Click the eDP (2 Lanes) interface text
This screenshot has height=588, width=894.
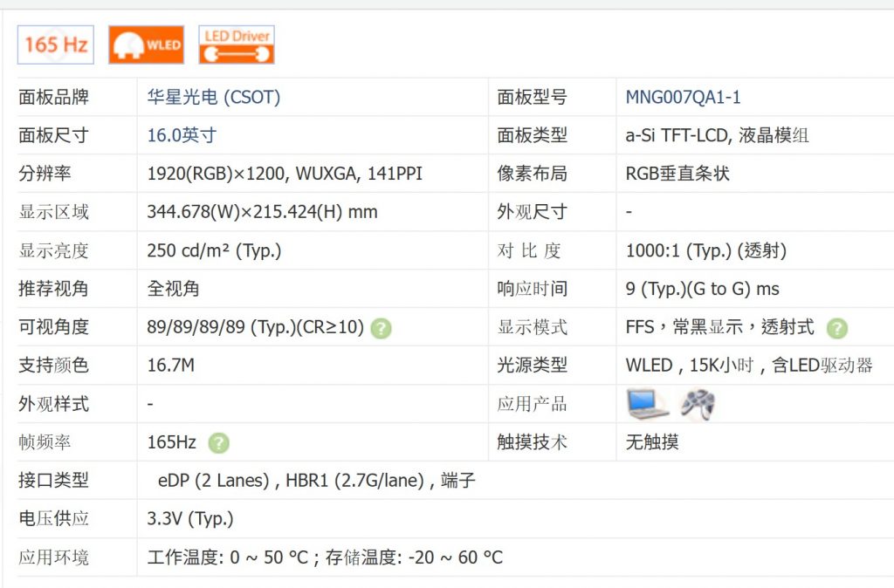(212, 480)
